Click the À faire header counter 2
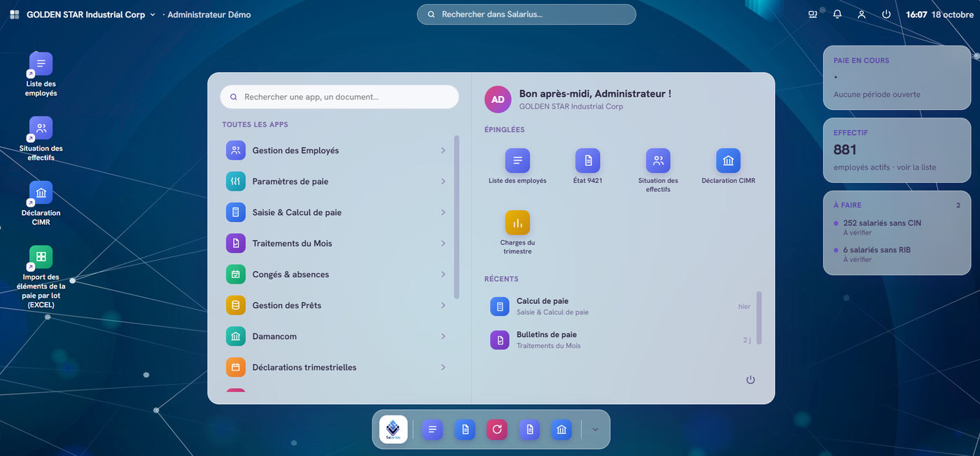Viewport: 980px width, 456px height. coord(958,205)
